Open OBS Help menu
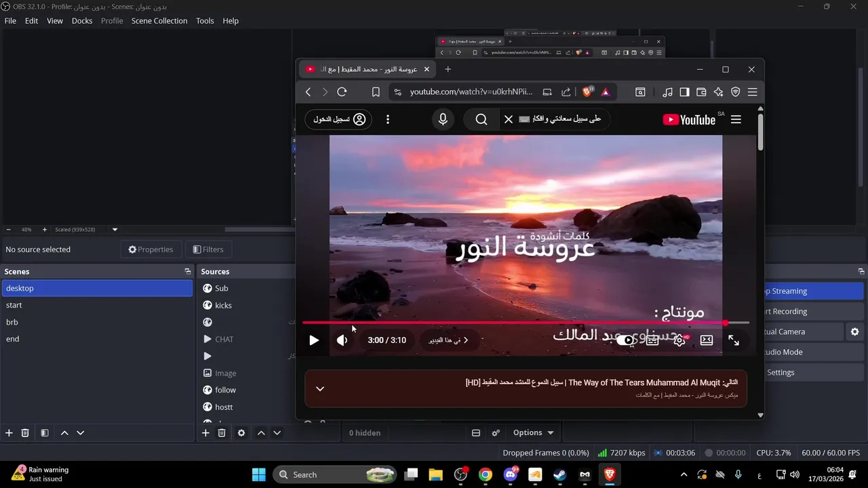868x488 pixels. tap(231, 21)
